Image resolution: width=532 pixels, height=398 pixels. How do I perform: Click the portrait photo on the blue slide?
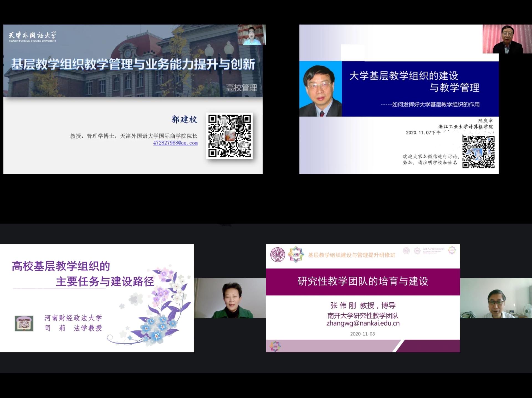point(321,89)
